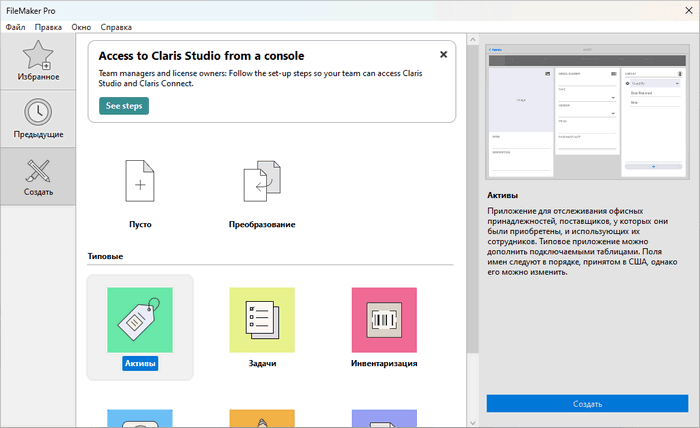Click the Инвентаризация label
700x428 pixels.
tap(384, 363)
